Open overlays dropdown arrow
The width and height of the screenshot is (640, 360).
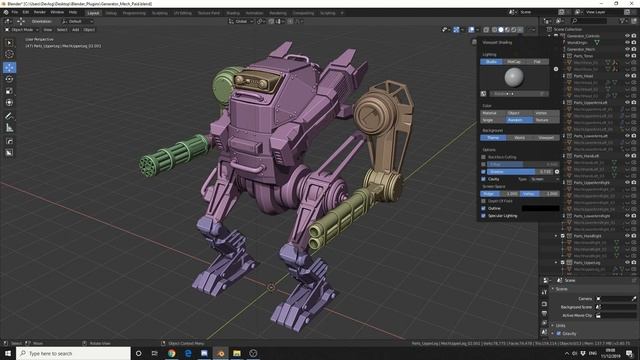tap(477, 30)
